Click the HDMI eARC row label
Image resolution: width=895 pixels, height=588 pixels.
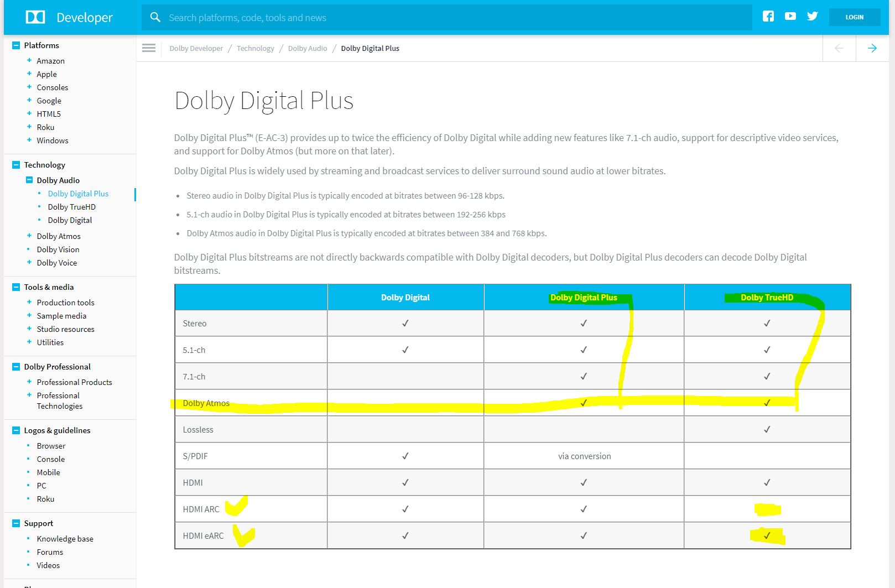(203, 536)
